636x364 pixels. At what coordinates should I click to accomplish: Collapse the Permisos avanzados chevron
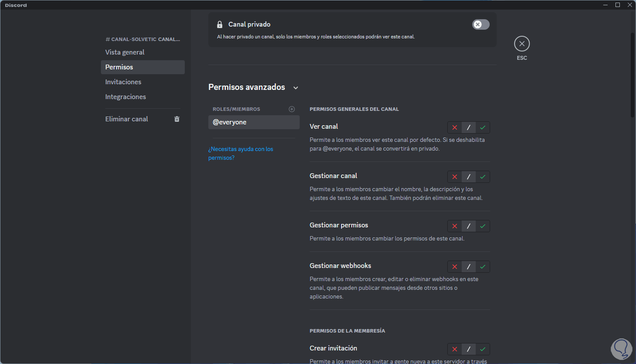coord(296,88)
